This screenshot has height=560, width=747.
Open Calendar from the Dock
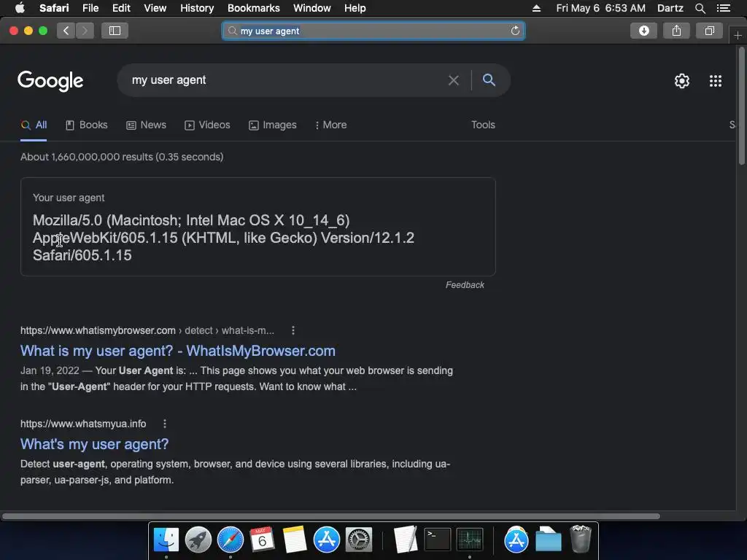click(262, 540)
